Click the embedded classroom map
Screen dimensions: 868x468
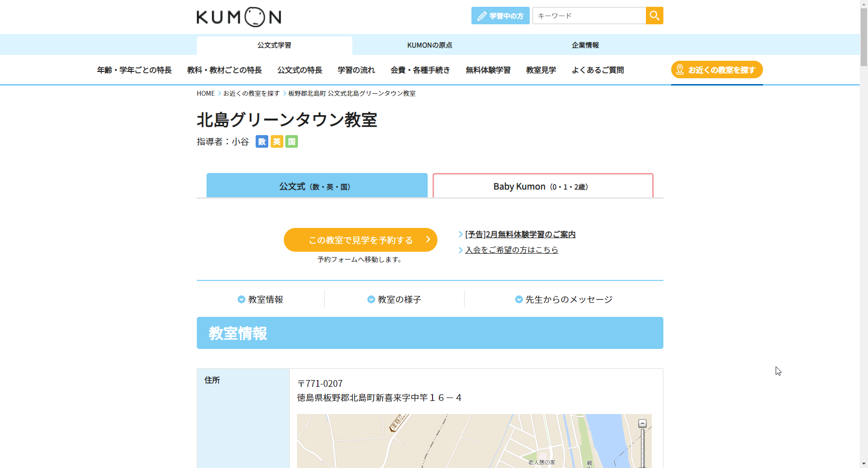(474, 441)
